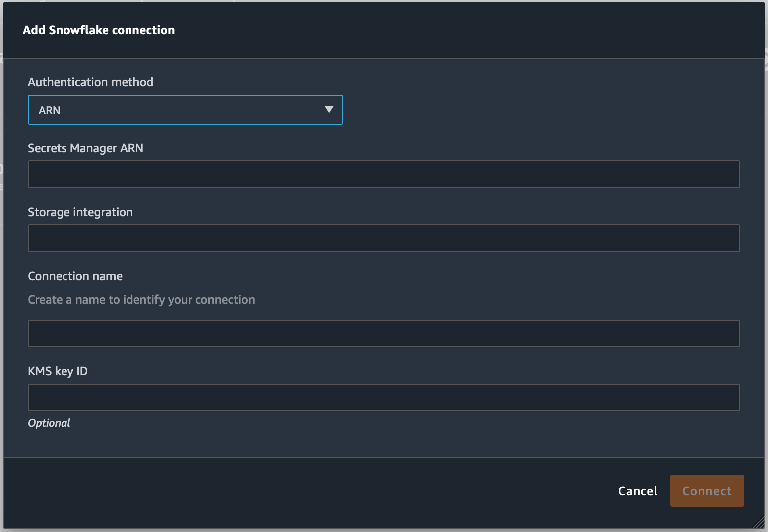Grab the dialog resize handle corner
This screenshot has width=768, height=532.
[x=759, y=522]
